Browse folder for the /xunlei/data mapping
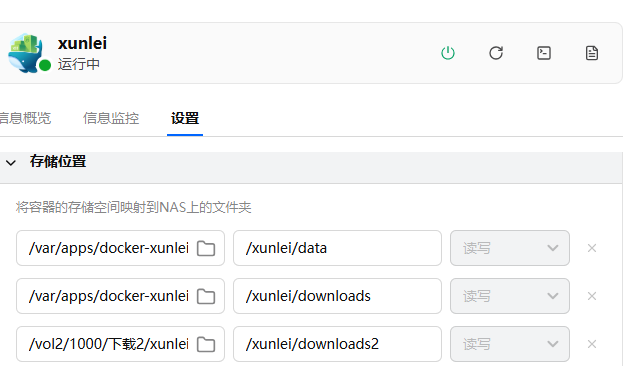 pos(206,248)
